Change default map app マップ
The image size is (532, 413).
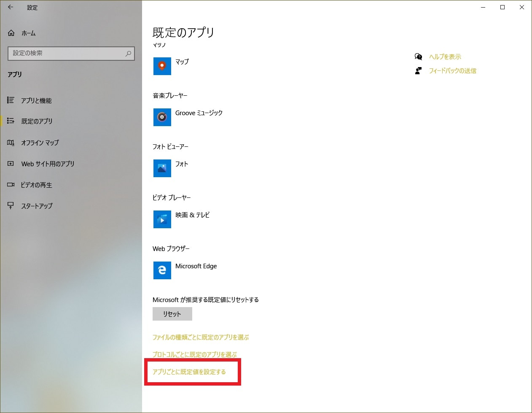pos(182,62)
